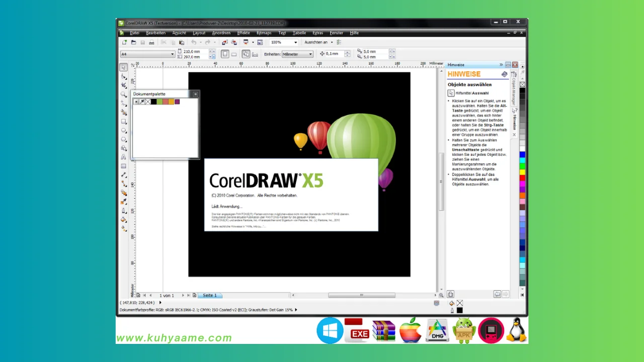Click the Export icon in toolbar
Screen dimensions: 644x362
coord(234,42)
